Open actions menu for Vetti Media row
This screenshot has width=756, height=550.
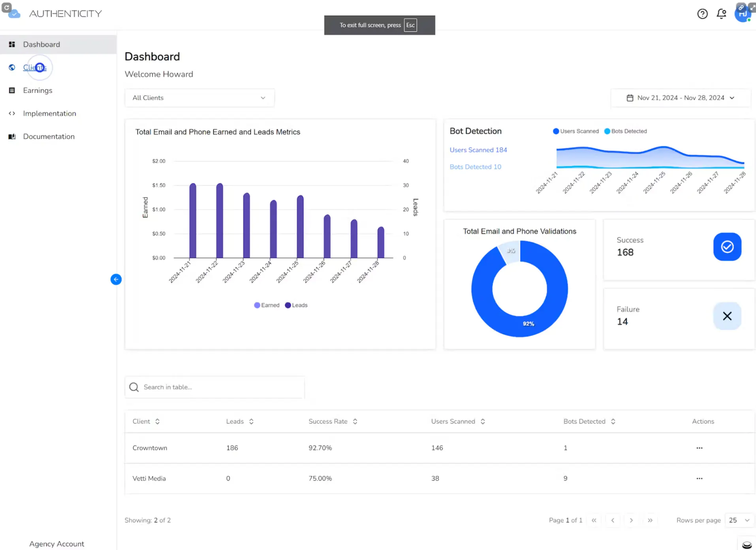[x=700, y=478]
